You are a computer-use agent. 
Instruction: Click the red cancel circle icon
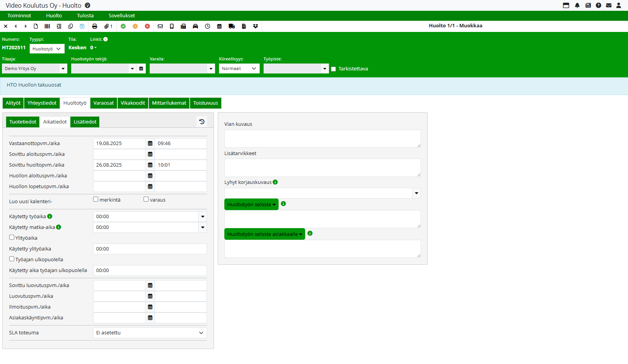[x=147, y=26]
